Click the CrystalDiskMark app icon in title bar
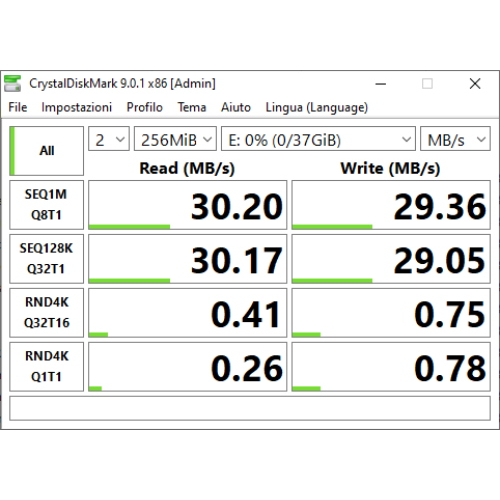 coord(12,83)
